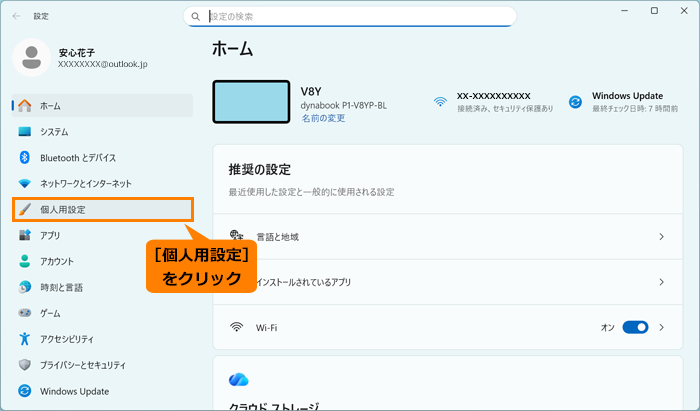Image resolution: width=700 pixels, height=411 pixels.
Task: Click the dynabook P1-V8YP-BL model text
Action: coord(344,106)
